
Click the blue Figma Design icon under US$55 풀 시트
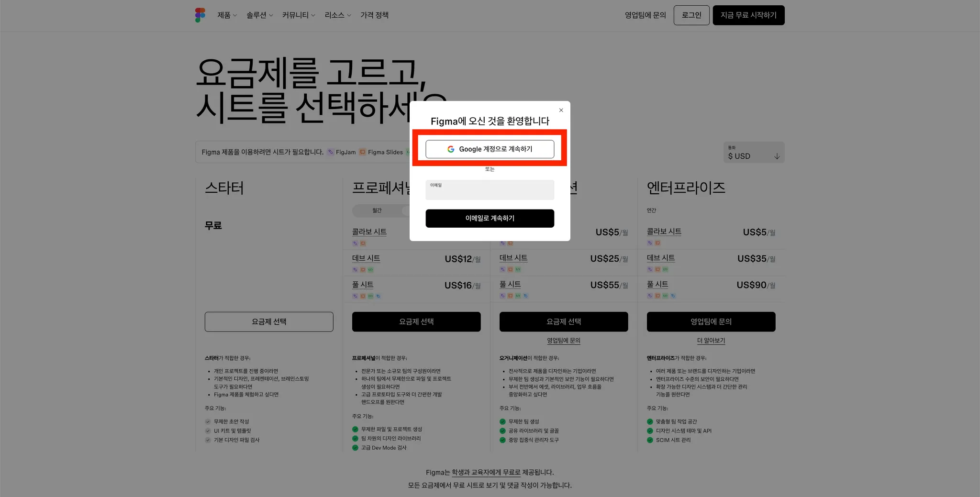(525, 296)
